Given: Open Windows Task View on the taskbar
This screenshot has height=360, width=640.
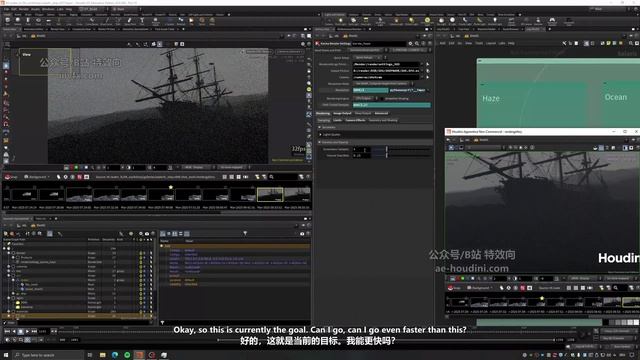Looking at the screenshot, I should (90, 355).
